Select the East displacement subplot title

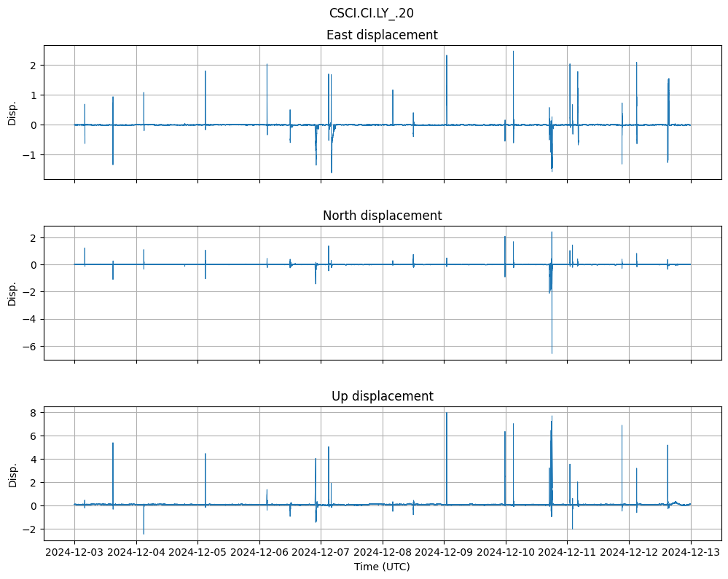(382, 35)
